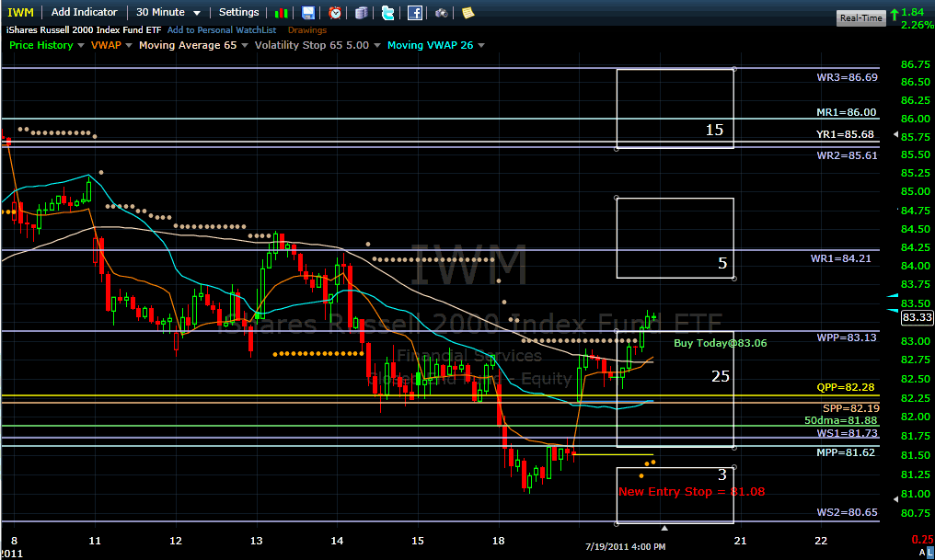Click the Drawings link
This screenshot has height=560, width=935.
[x=306, y=30]
